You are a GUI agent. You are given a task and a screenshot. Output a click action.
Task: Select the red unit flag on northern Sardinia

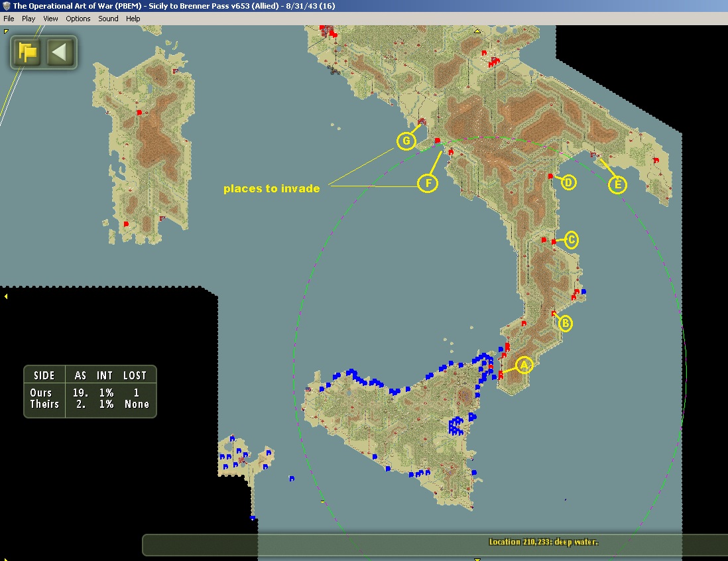[139, 112]
